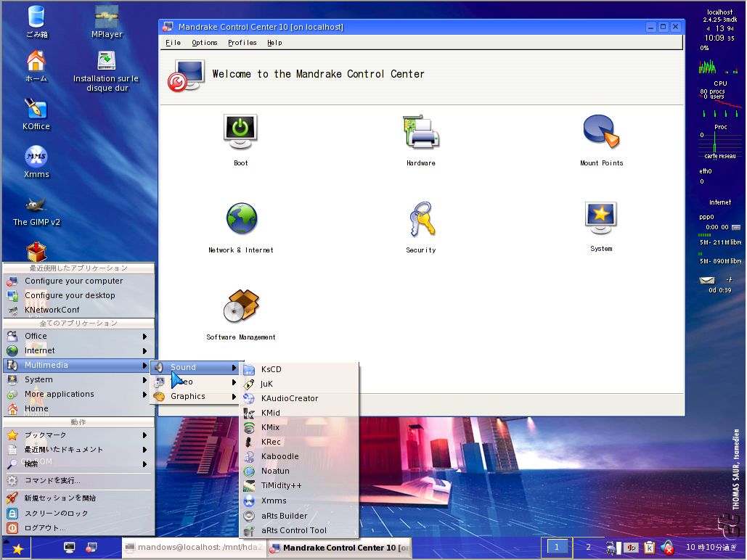Open KAudioCreator in the Sound menu
The height and width of the screenshot is (560, 747).
299,398
